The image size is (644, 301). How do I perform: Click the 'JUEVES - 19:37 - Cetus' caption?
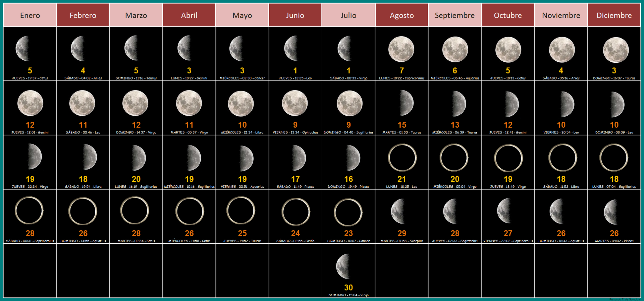point(30,78)
